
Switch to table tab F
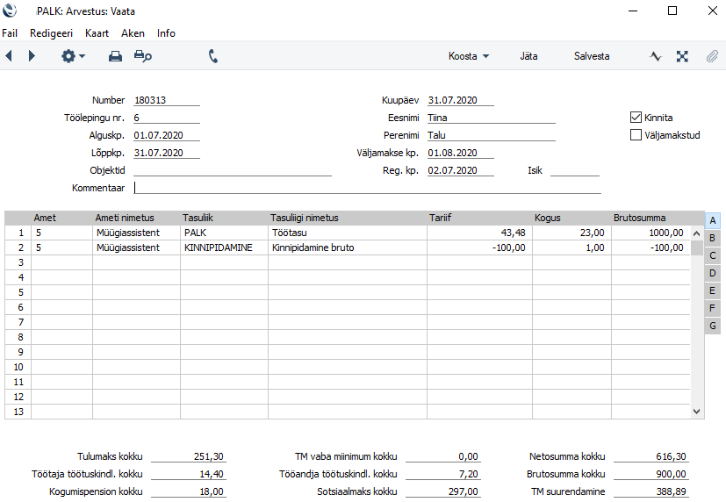coord(713,308)
